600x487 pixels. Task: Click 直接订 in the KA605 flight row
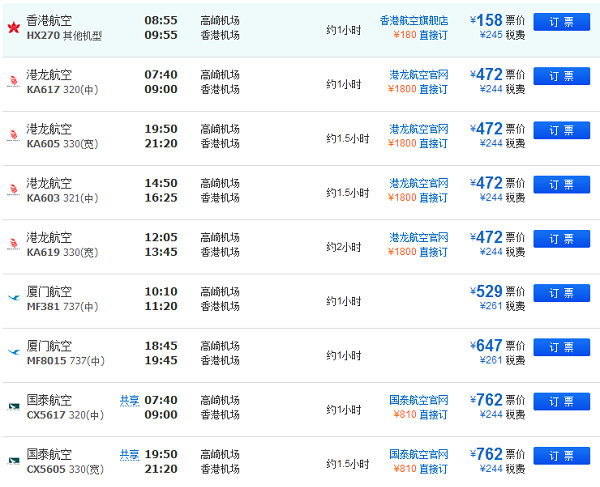point(433,143)
